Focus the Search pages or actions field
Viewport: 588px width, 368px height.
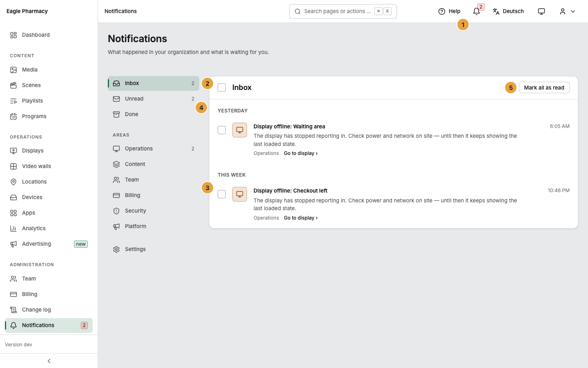[x=343, y=11]
